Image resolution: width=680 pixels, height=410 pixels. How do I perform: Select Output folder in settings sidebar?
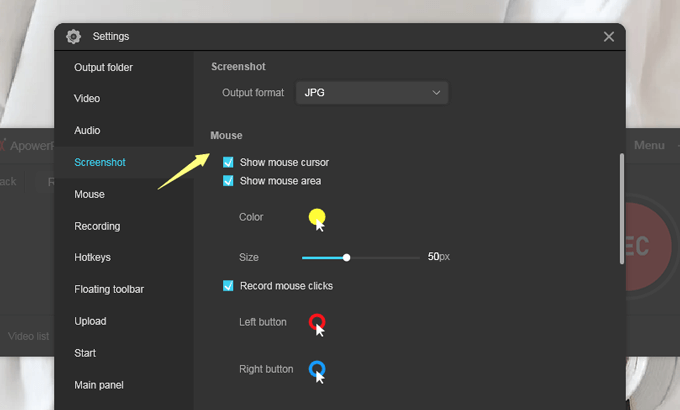click(x=103, y=67)
